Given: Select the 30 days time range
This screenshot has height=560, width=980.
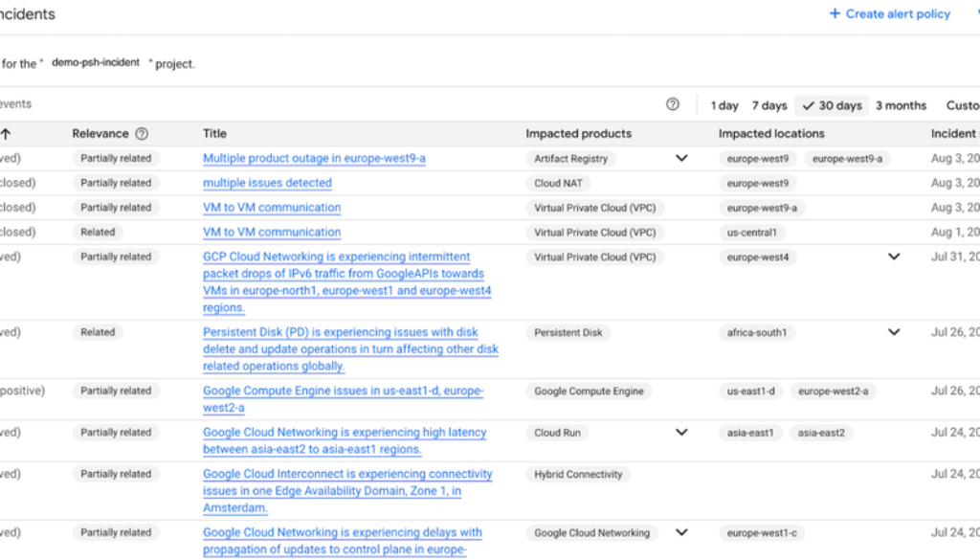Looking at the screenshot, I should [832, 105].
